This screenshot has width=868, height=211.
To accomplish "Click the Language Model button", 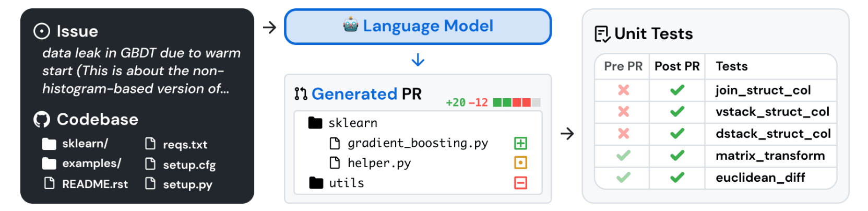I will [418, 26].
